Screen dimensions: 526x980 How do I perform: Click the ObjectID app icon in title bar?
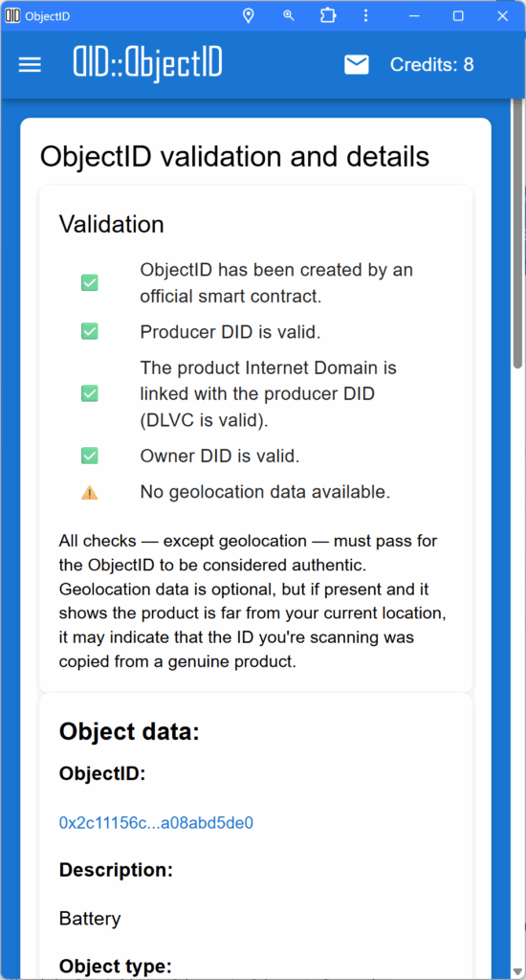click(x=12, y=15)
